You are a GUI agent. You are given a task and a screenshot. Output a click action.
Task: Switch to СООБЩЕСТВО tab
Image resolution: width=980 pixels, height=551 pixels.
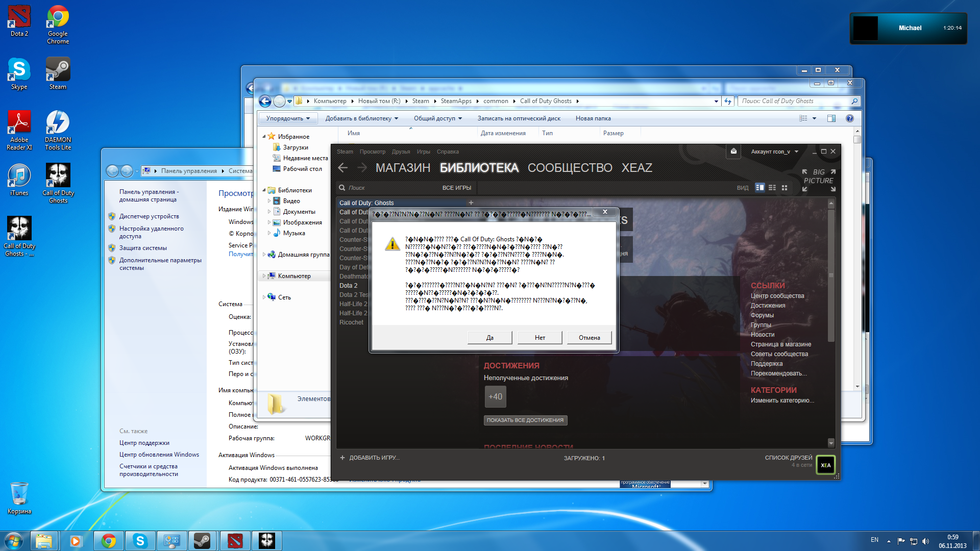coord(570,168)
